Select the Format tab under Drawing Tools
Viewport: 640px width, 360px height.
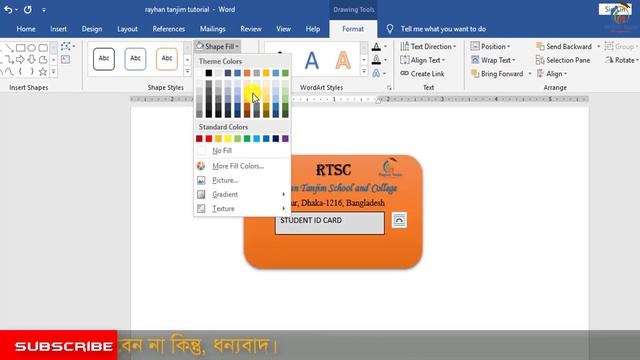(x=353, y=29)
